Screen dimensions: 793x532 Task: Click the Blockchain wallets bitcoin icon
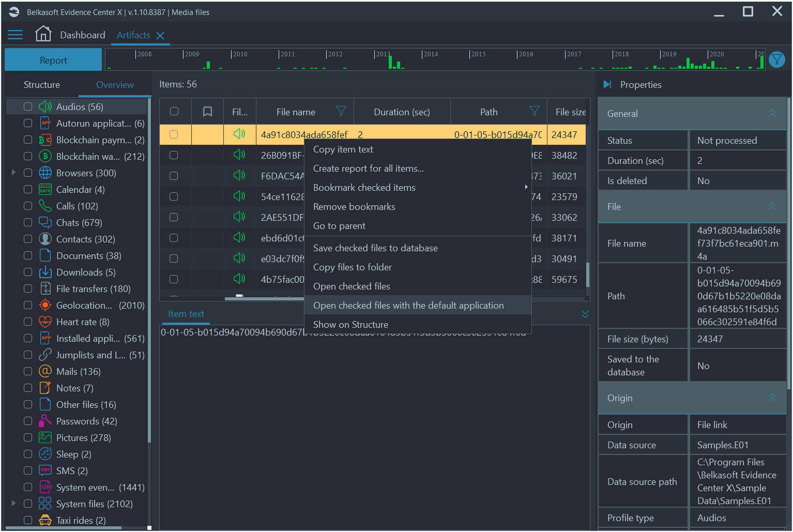pos(45,156)
